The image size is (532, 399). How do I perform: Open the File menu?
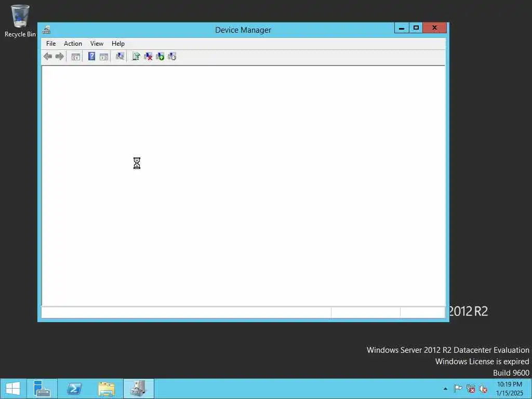(x=51, y=44)
